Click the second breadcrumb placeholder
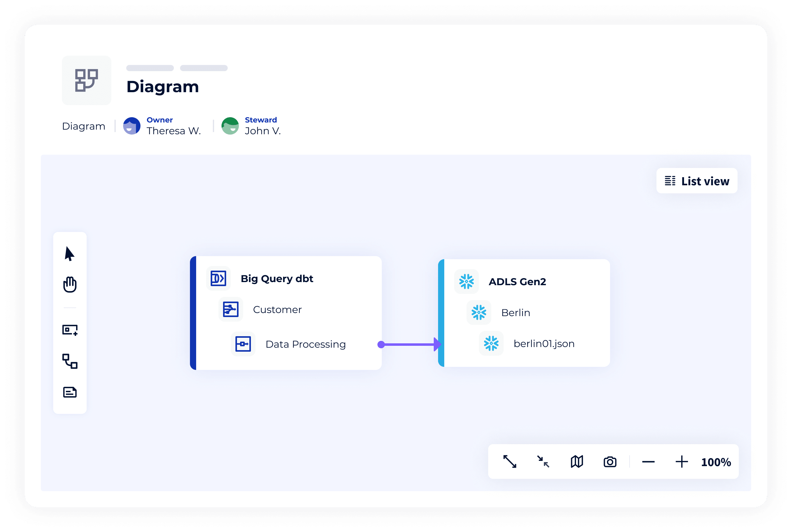The width and height of the screenshot is (792, 532). [204, 68]
